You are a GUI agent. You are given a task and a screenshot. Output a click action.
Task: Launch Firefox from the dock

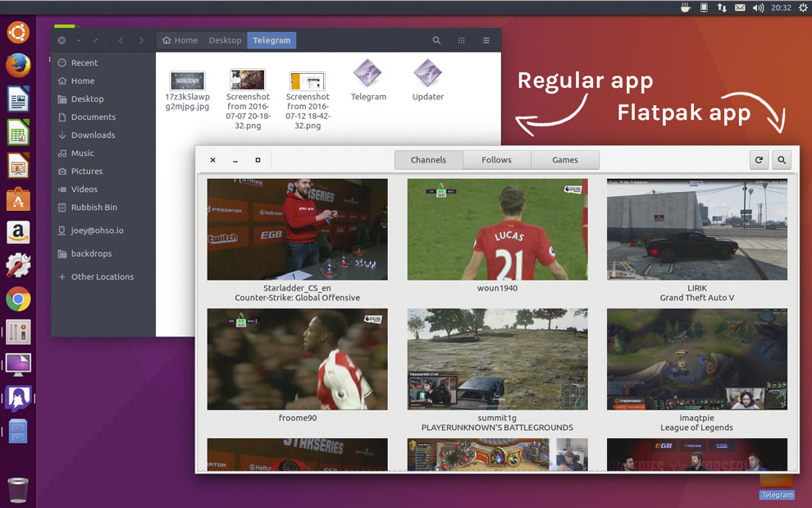point(17,66)
